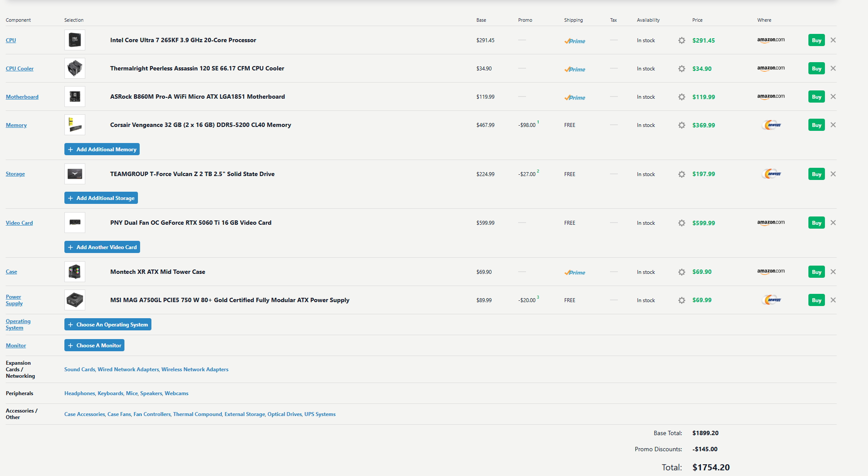868x476 pixels.
Task: Browse Sound Cards category
Action: [x=80, y=369]
